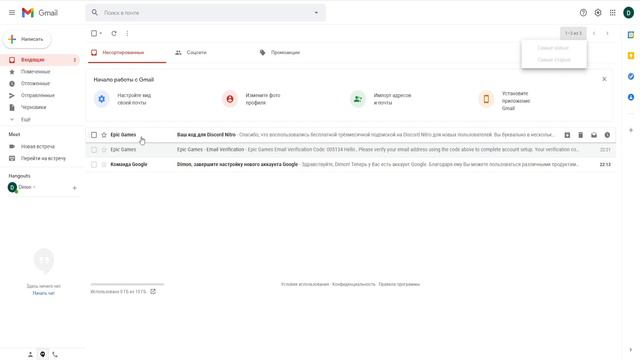
Task: Open the Dimon Hangouts status dropdown
Action: tap(34, 187)
